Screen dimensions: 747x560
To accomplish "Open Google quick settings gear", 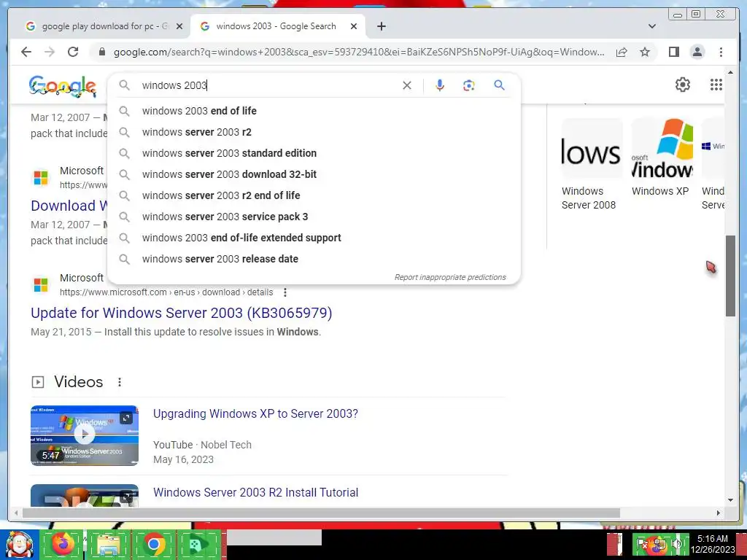I will (683, 85).
